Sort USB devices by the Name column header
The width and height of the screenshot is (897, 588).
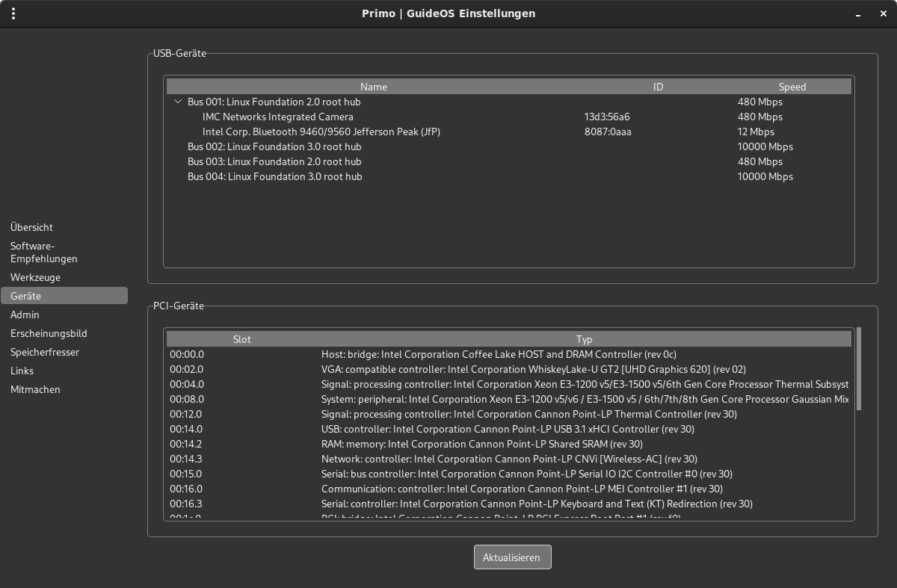point(373,87)
